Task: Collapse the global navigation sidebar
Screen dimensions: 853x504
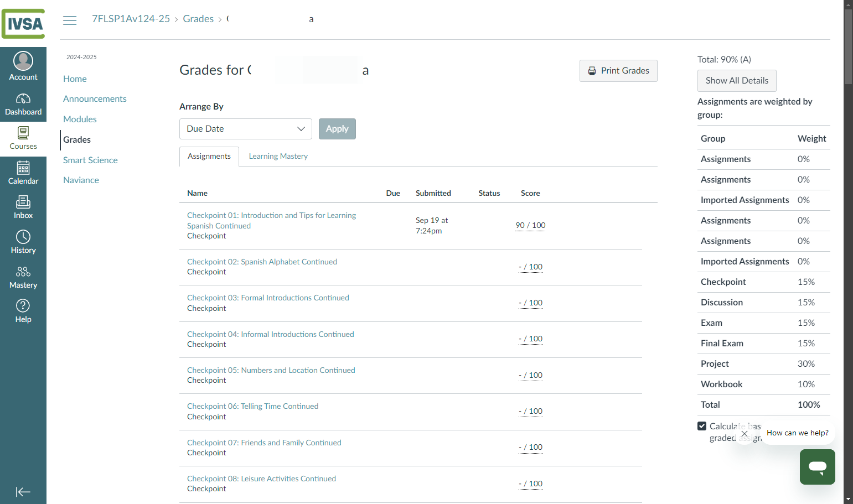Action: 23,492
